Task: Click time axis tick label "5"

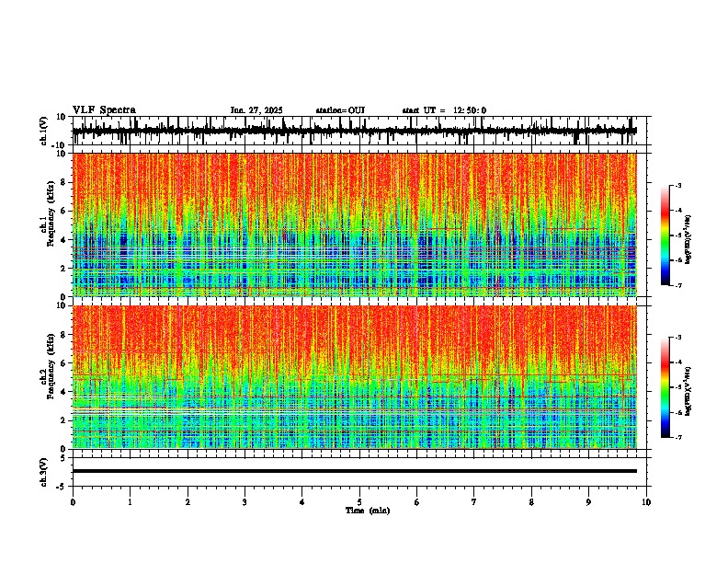Action: coord(359,502)
